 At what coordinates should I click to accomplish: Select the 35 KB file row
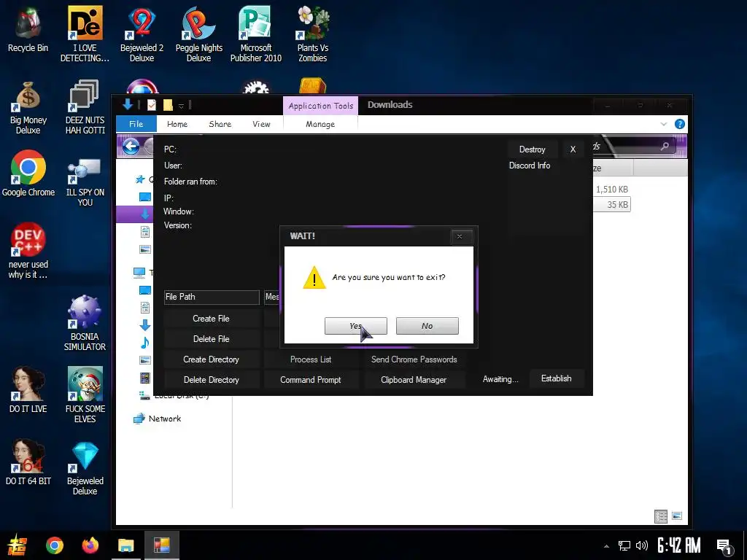click(612, 205)
